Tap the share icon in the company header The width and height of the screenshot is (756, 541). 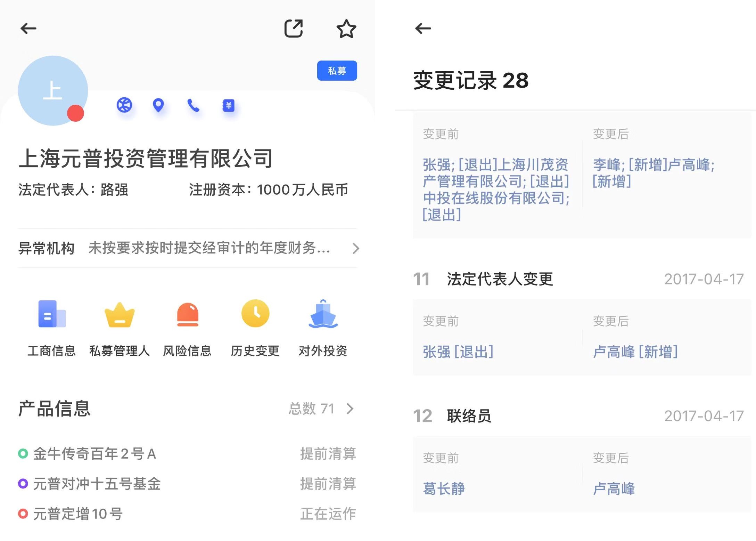tap(294, 28)
